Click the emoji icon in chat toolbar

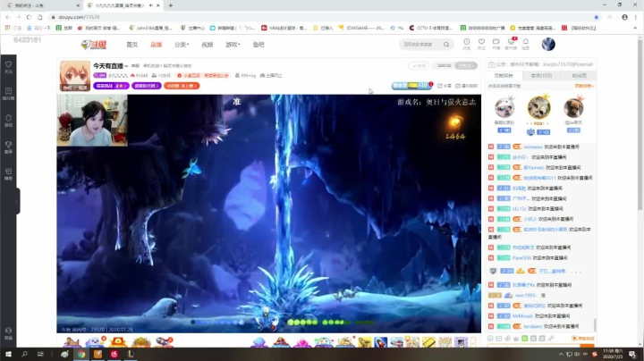tap(490, 339)
